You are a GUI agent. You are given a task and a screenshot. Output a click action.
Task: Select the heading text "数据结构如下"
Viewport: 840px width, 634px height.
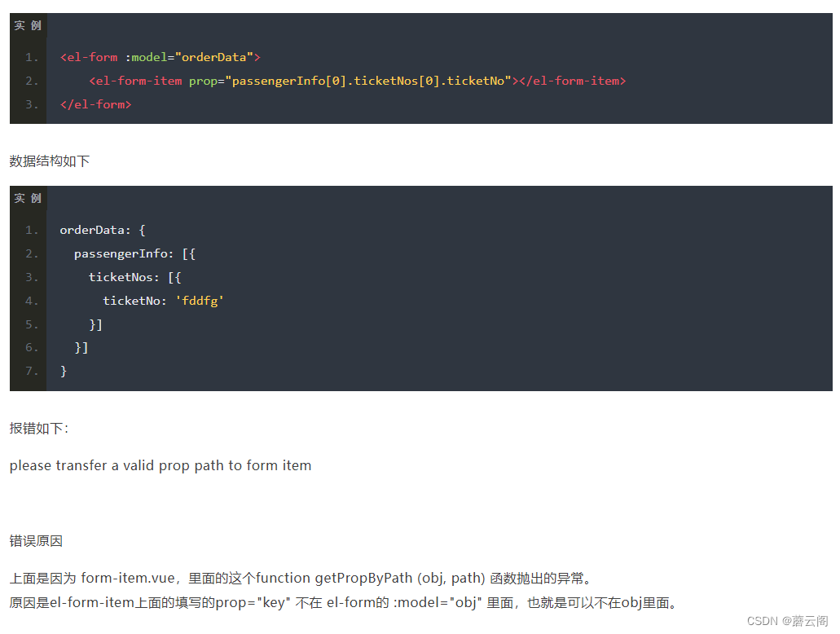click(x=49, y=161)
